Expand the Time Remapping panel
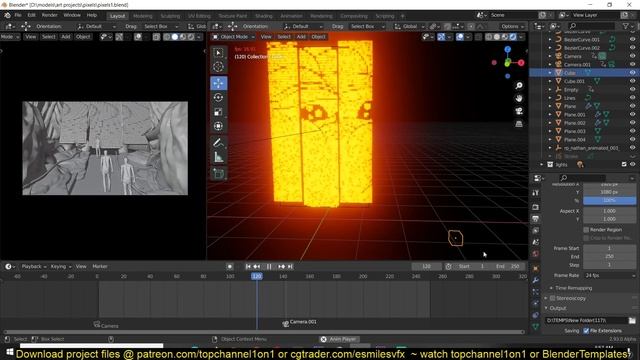This screenshot has height=360, width=640. click(x=573, y=288)
